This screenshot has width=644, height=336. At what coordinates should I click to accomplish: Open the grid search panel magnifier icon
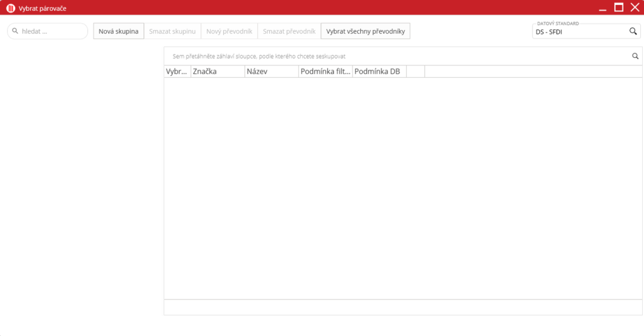coord(635,56)
